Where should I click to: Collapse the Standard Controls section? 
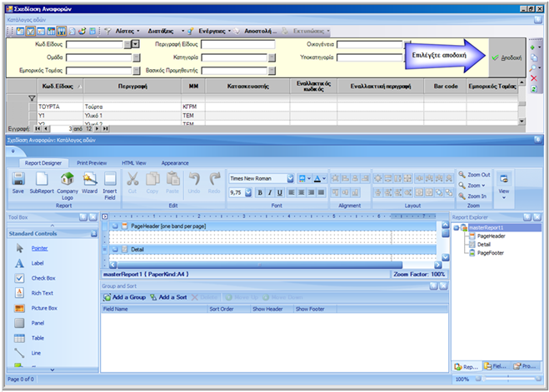tap(94, 234)
